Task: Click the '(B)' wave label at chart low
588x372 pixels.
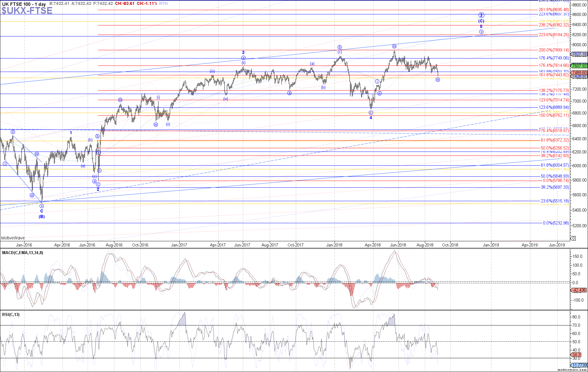Action: click(x=42, y=216)
